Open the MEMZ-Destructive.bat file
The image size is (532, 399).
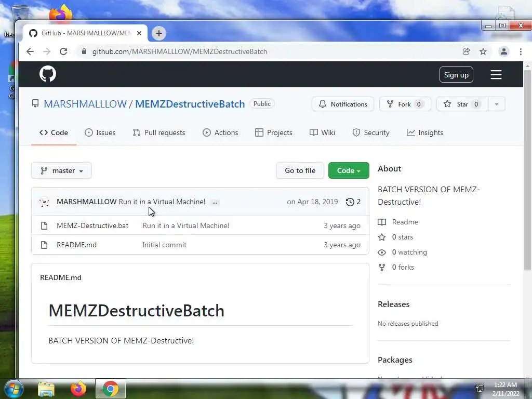[92, 225]
